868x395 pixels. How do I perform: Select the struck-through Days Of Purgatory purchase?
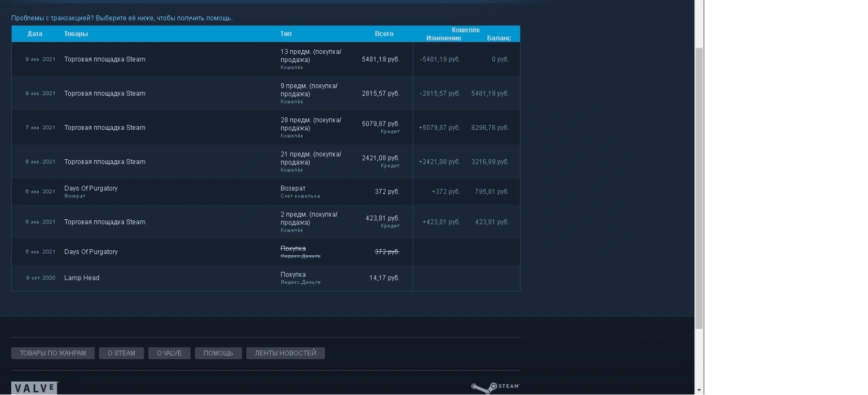click(x=266, y=252)
